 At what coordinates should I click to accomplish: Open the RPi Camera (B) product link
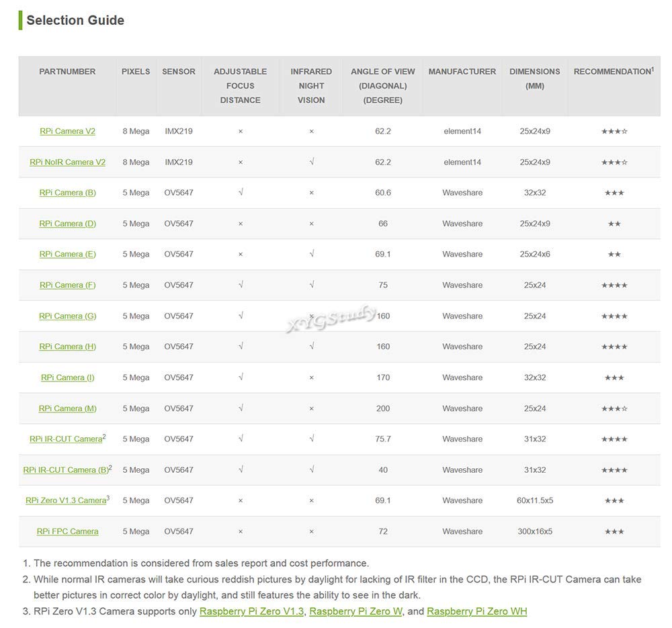point(67,193)
